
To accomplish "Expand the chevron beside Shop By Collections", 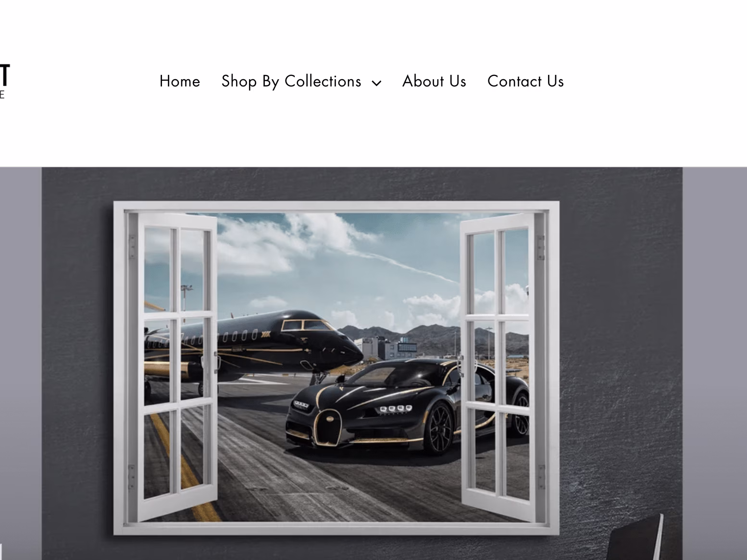I will pyautogui.click(x=377, y=83).
